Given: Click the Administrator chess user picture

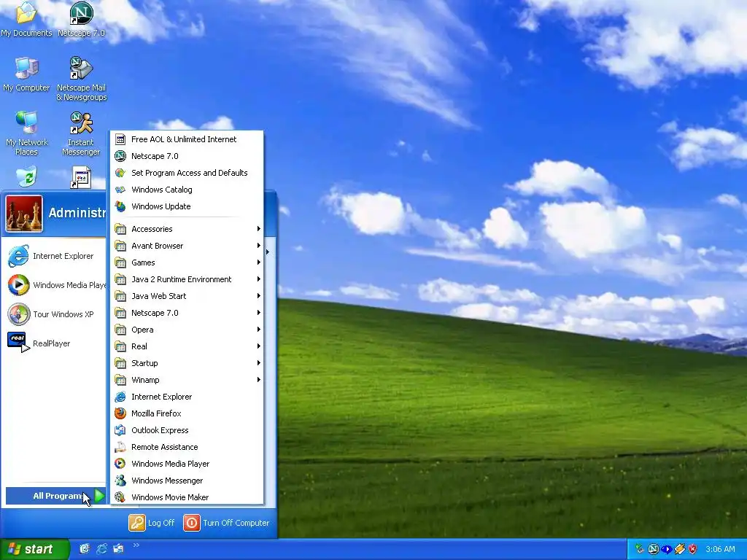Looking at the screenshot, I should [x=24, y=214].
